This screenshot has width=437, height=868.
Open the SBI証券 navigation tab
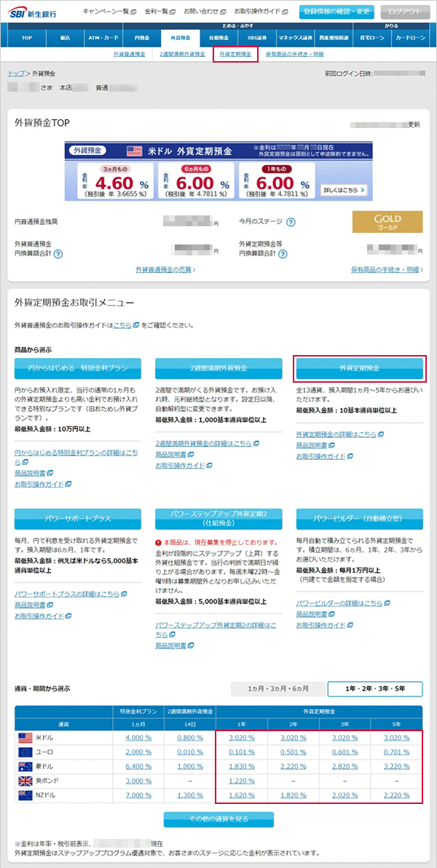tap(256, 38)
